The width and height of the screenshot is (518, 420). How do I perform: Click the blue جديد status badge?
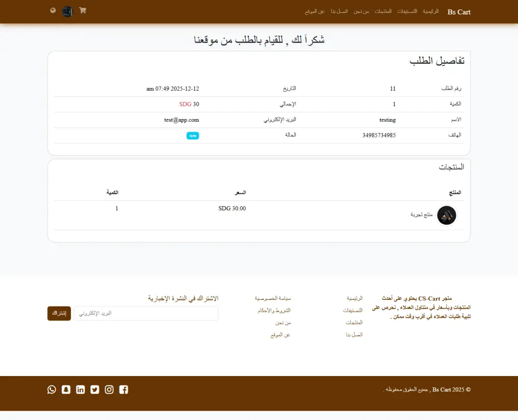pyautogui.click(x=193, y=135)
